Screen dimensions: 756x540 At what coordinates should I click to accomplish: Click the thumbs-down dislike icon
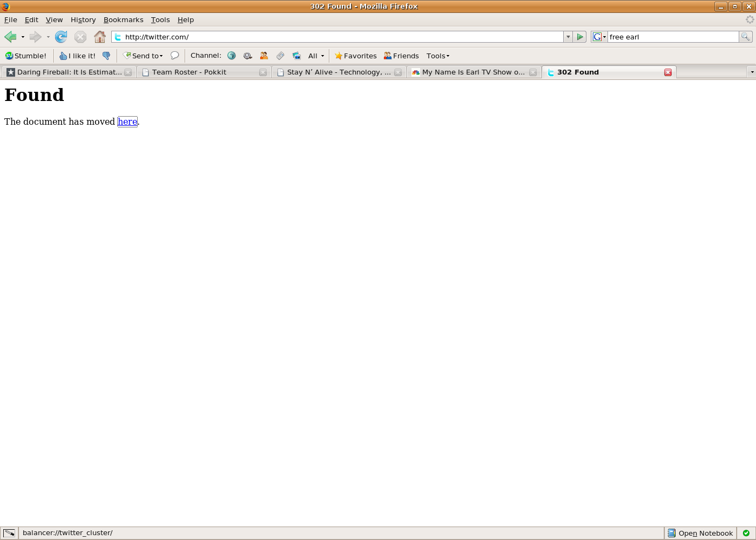click(x=106, y=56)
